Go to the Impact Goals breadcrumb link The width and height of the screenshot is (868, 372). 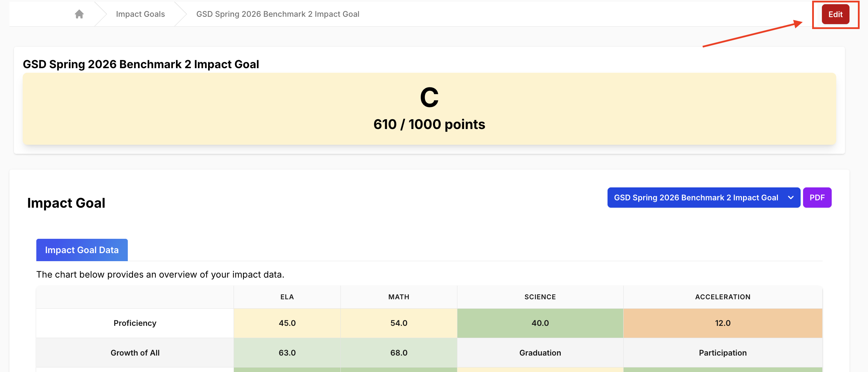(x=140, y=14)
